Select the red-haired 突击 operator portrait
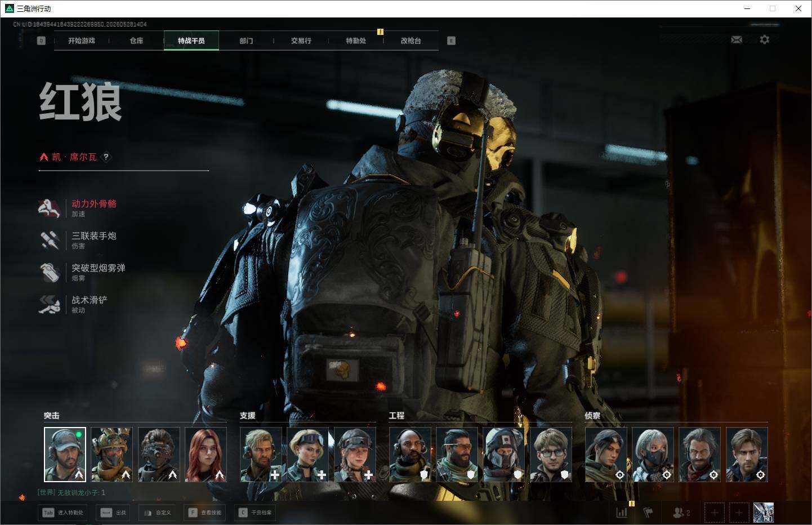The height and width of the screenshot is (525, 812). 206,455
